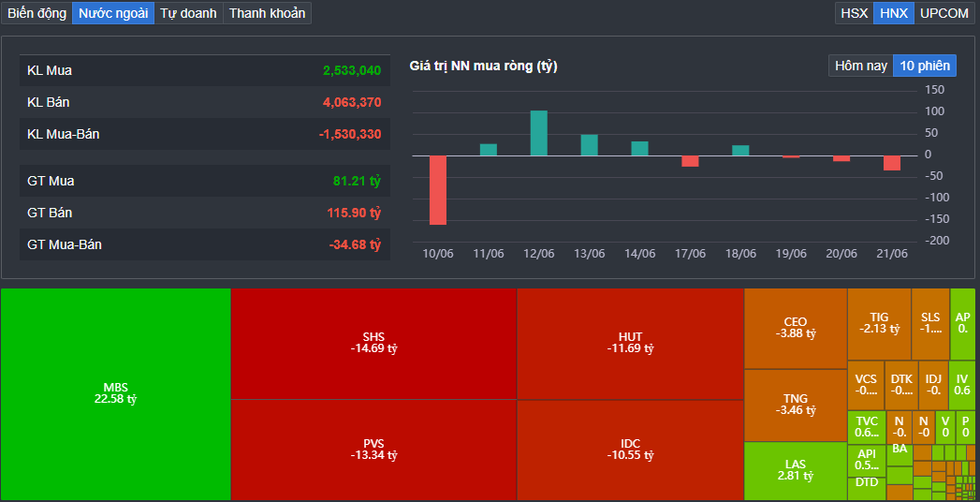Screen dimensions: 980x502
Task: Click the TNG treemap tile
Action: tap(795, 405)
